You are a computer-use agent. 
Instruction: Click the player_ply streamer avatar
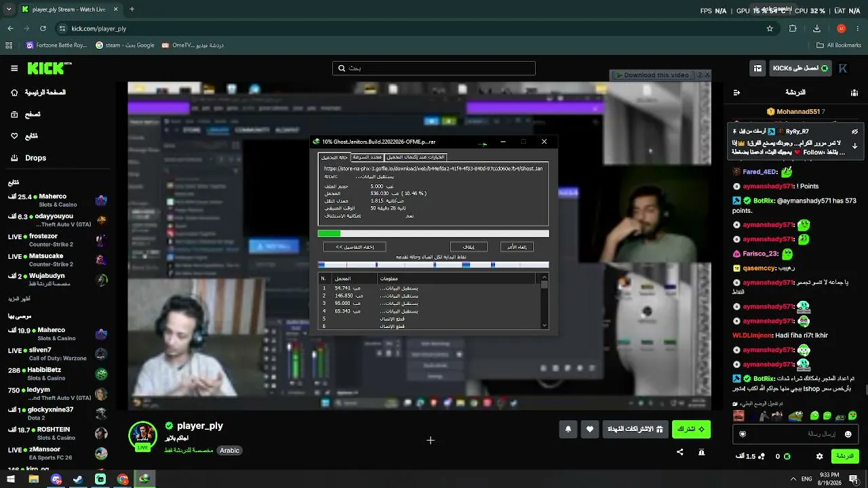point(143,436)
